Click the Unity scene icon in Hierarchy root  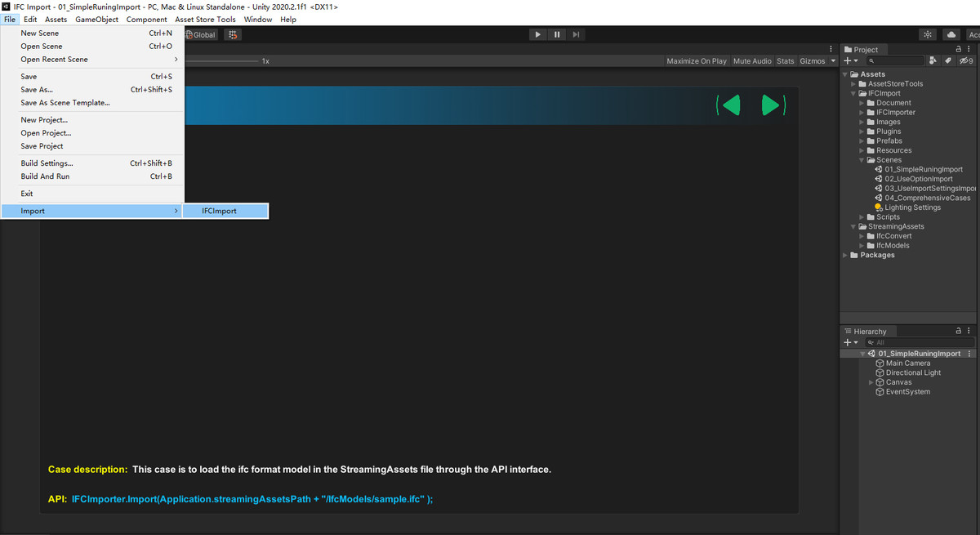point(872,354)
